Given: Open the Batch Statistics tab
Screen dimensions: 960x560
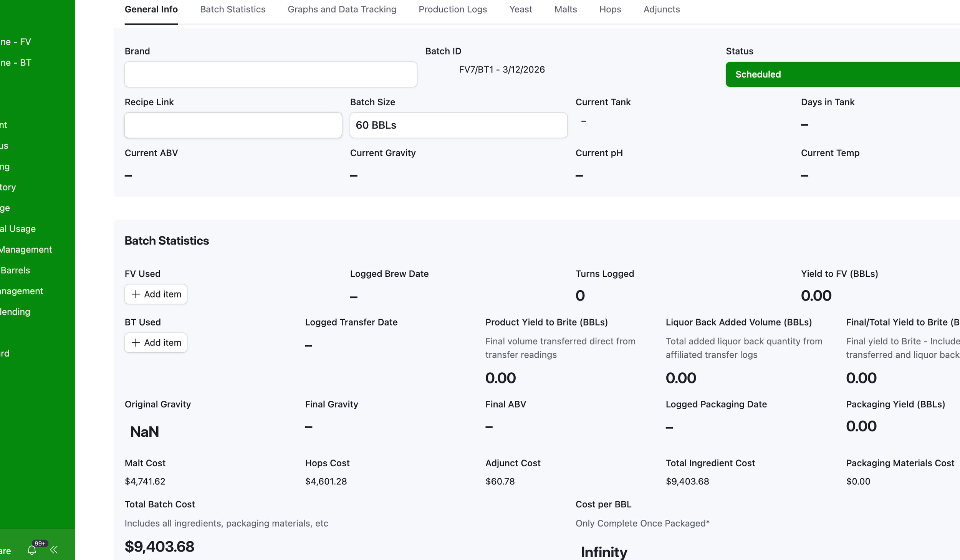Looking at the screenshot, I should 232,9.
